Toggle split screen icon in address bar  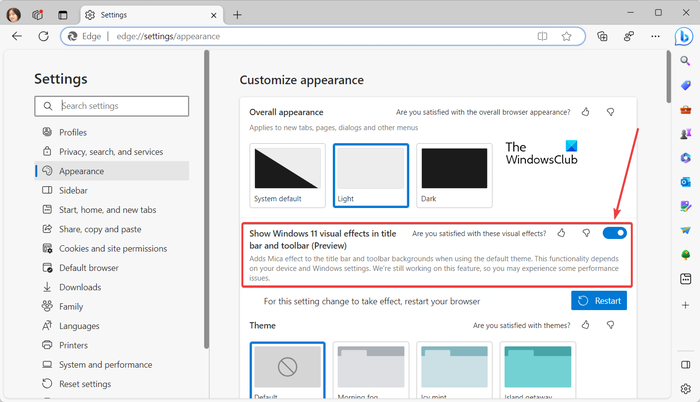click(x=542, y=36)
